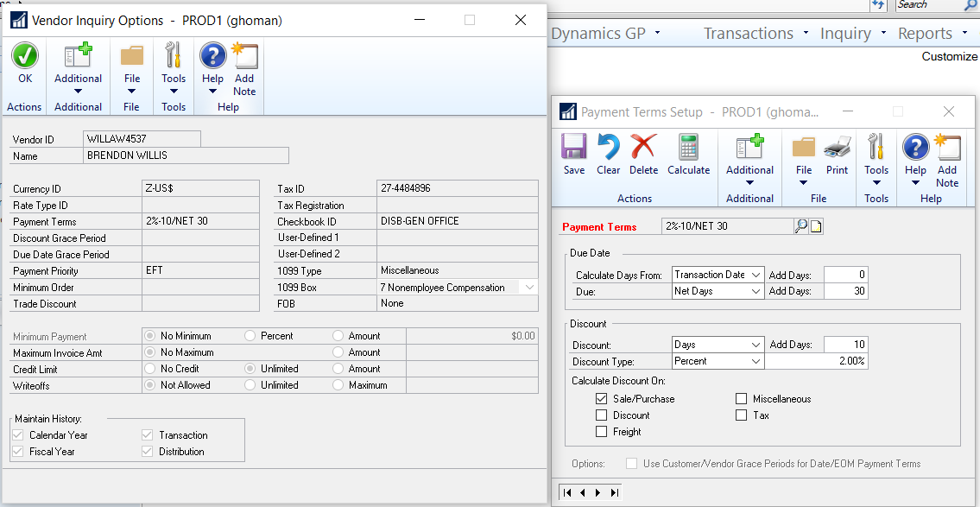This screenshot has height=507, width=980.
Task: Open File folder icon in Vendor Inquiry Options
Action: coord(132,55)
